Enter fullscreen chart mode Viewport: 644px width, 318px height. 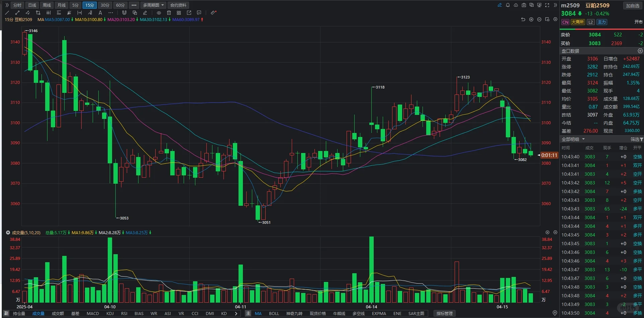pyautogui.click(x=547, y=5)
